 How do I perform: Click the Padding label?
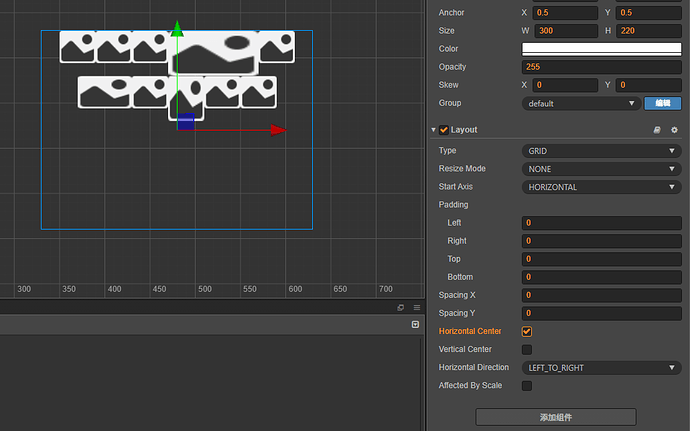(453, 205)
